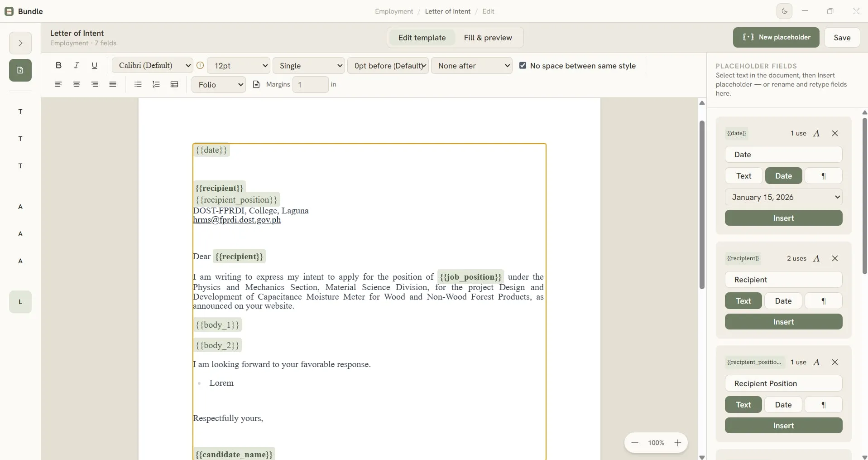Go to Letter of Intent breadcrumb

[x=448, y=11]
